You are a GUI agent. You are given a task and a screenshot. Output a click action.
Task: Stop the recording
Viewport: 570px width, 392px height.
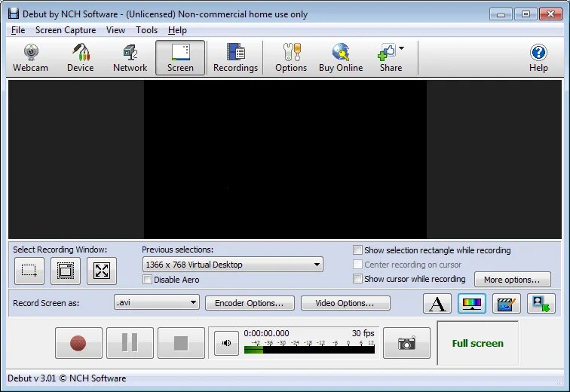(181, 343)
